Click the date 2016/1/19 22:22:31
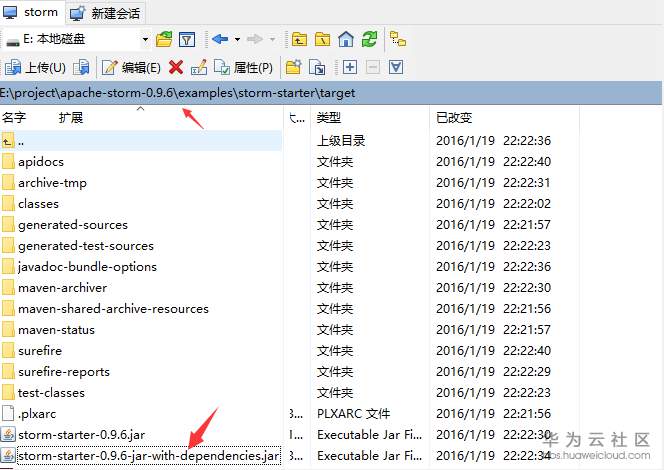 click(x=493, y=183)
